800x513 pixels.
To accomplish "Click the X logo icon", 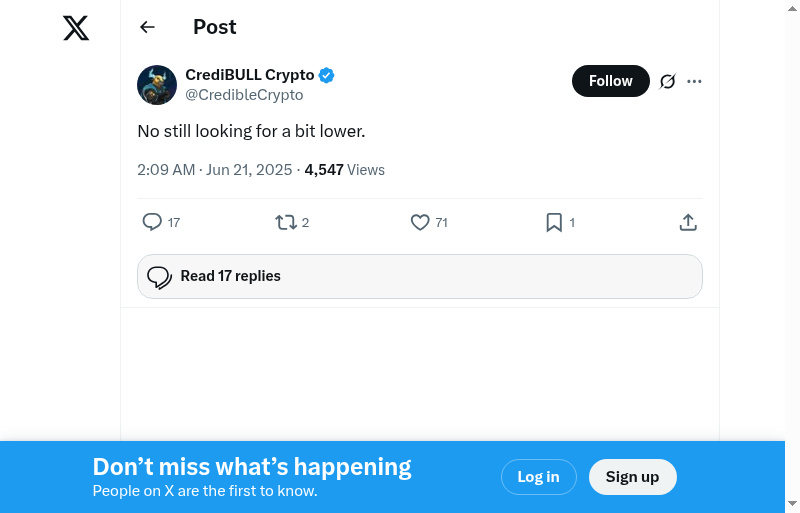I will pos(76,28).
